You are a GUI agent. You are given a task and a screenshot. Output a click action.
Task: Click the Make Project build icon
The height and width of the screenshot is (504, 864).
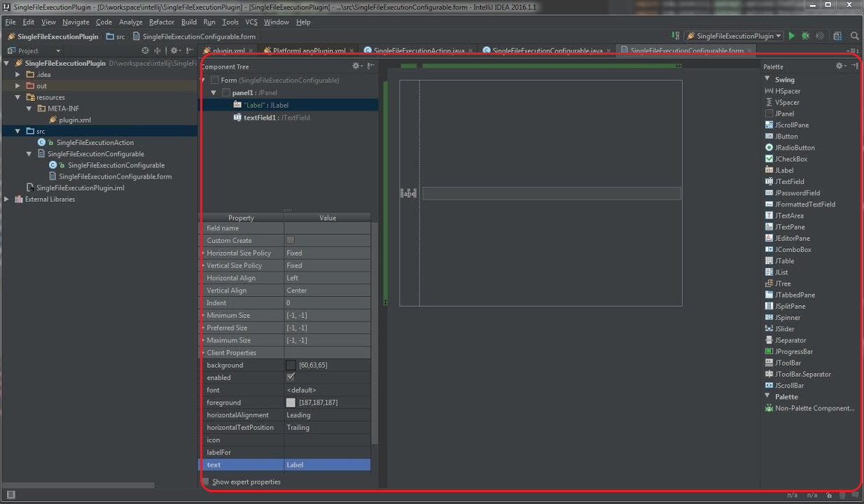676,36
